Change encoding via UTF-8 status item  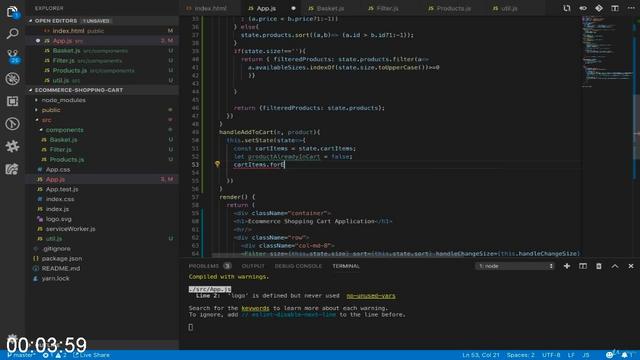tap(551, 355)
